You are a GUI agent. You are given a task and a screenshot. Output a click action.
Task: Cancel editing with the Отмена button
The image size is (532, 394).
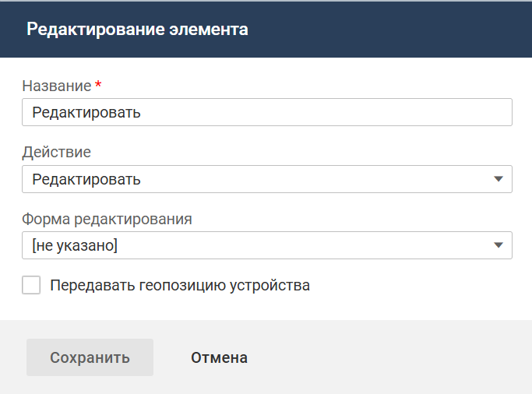click(219, 357)
